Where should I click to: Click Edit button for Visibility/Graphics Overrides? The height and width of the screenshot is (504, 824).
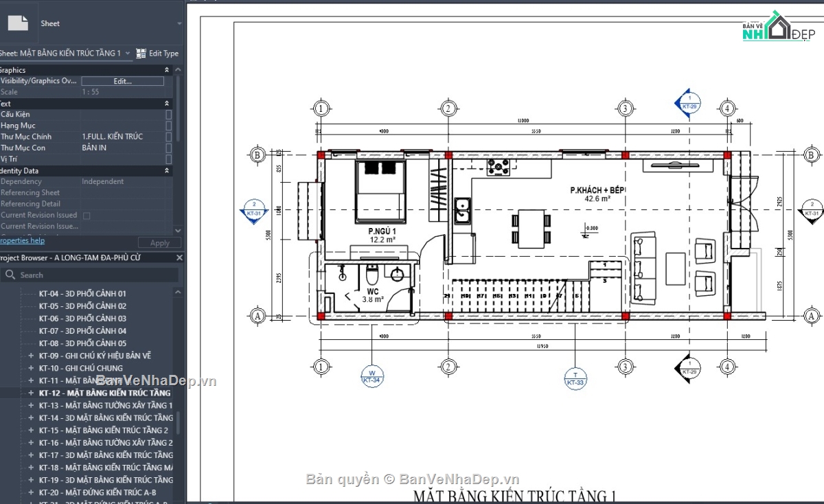click(x=122, y=81)
